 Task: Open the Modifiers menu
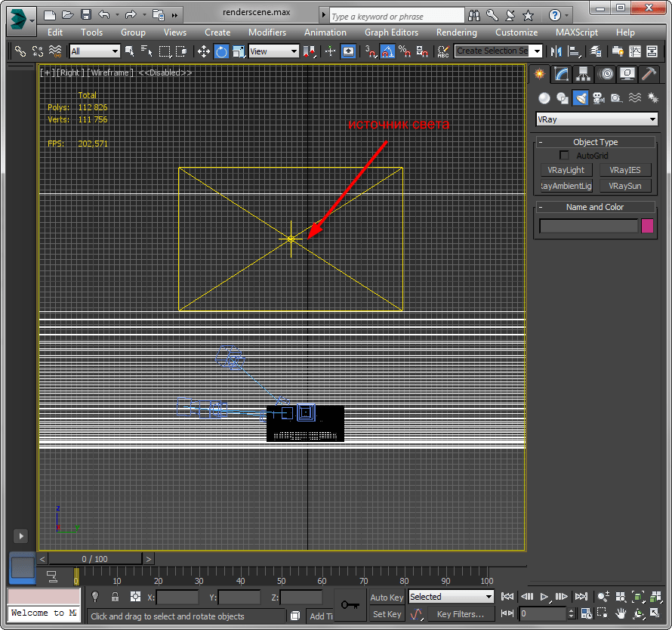tap(267, 32)
